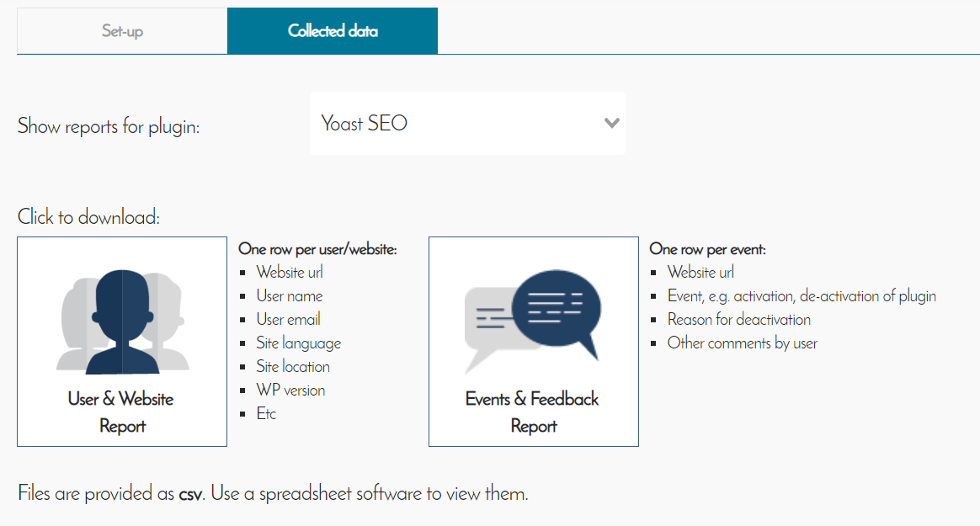Click the 'WP version' list item
This screenshot has width=980, height=526.
(290, 391)
